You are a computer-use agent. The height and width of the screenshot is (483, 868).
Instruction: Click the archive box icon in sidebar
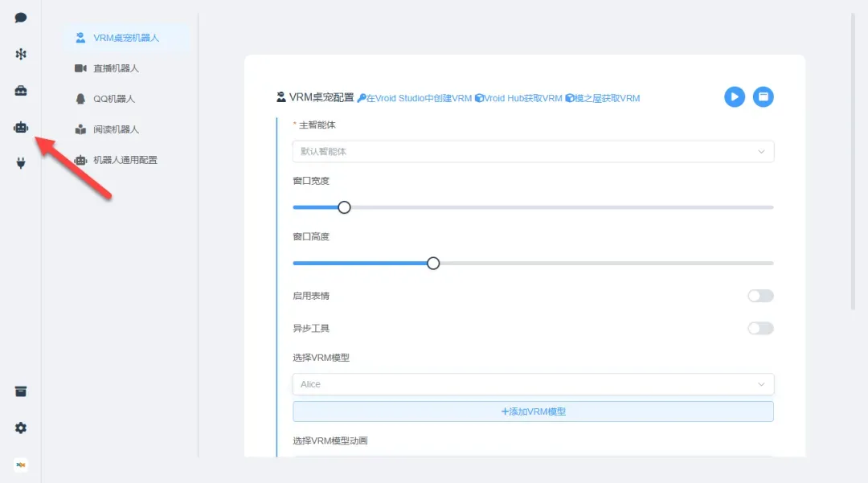pyautogui.click(x=21, y=391)
